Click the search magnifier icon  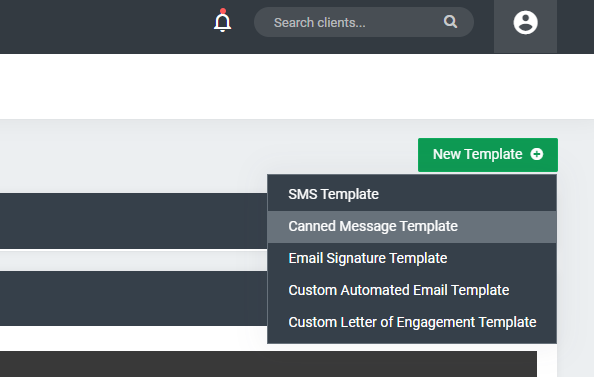pos(450,22)
